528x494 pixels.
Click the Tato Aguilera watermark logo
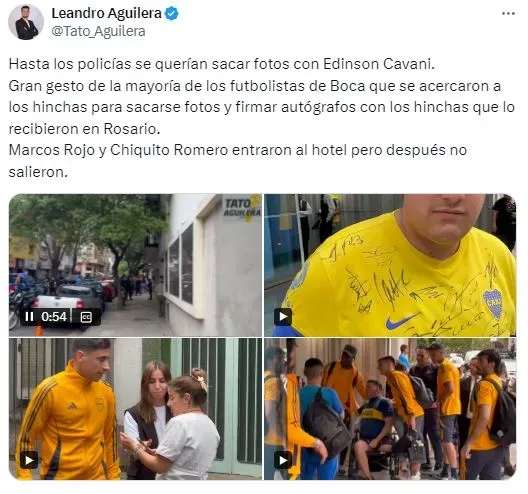coord(242,208)
